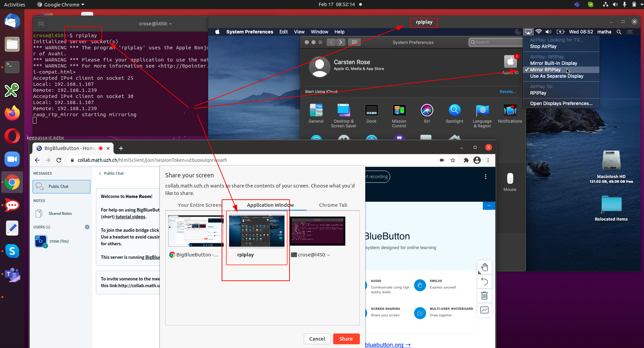Screen dimensions: 644x348
Task: Click Activities in Ubuntu top bar
Action: [15, 4]
